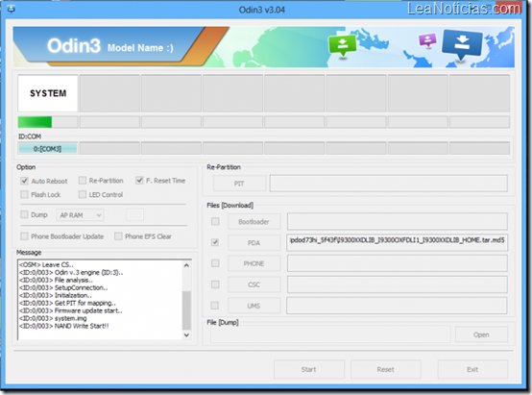Click the CSC file path field
532x395 pixels.
(398, 284)
